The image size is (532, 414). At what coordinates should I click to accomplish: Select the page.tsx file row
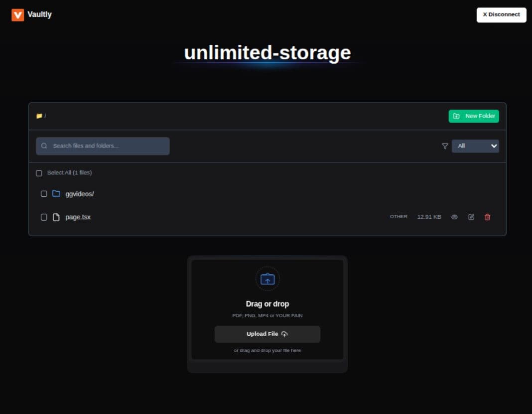tap(78, 217)
